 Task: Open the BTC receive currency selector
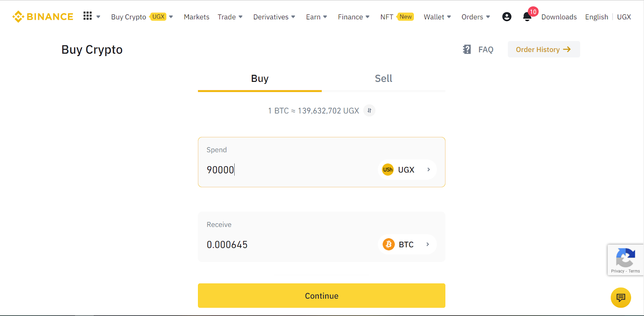[407, 244]
